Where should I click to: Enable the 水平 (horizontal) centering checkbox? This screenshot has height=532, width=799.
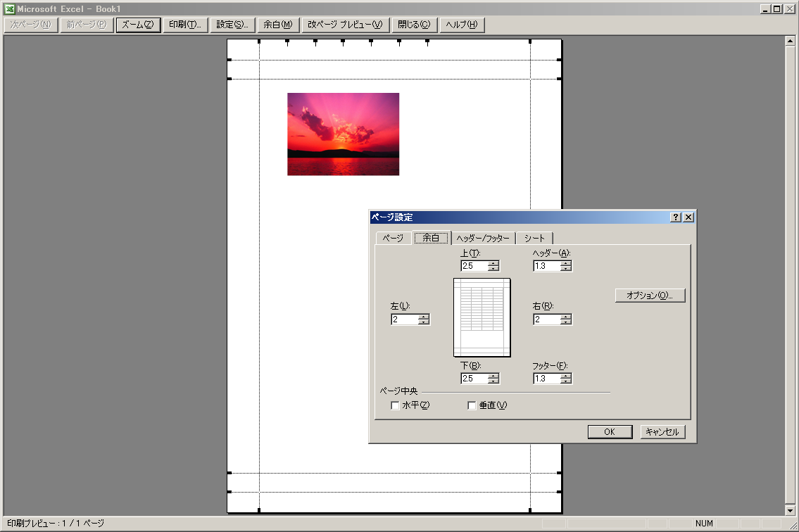coord(395,405)
